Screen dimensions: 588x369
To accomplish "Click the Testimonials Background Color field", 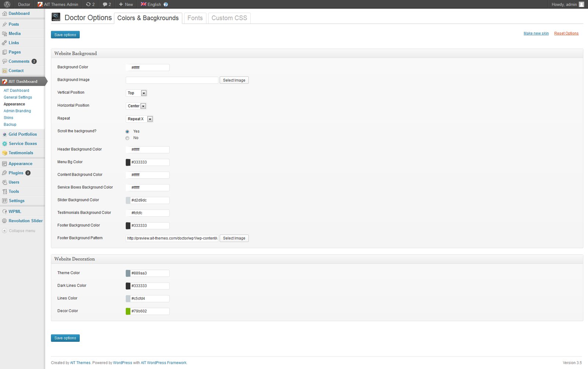I will tap(148, 213).
